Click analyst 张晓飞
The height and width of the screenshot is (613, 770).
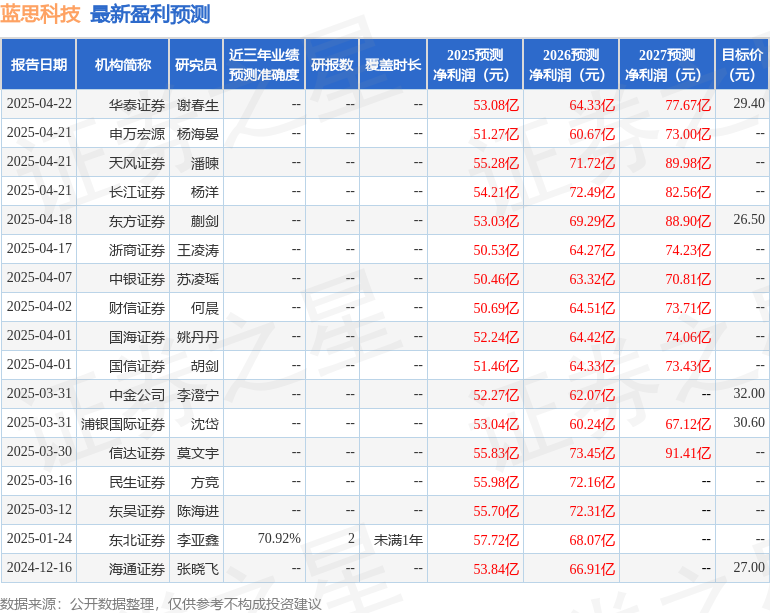[198, 569]
